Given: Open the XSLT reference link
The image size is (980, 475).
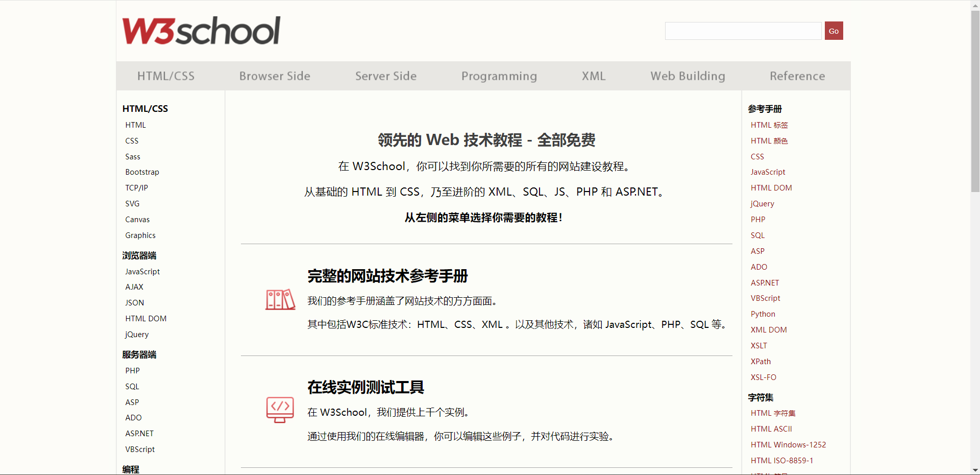Looking at the screenshot, I should (759, 346).
